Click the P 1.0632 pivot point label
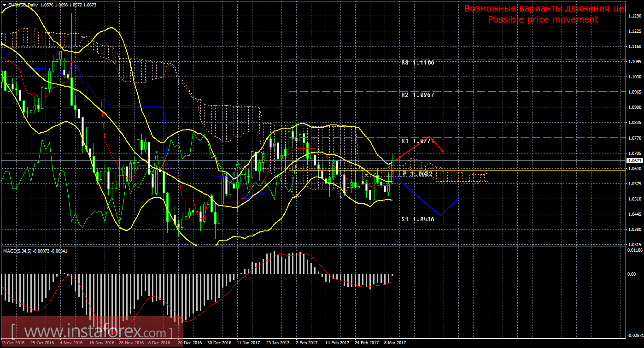 coord(418,174)
